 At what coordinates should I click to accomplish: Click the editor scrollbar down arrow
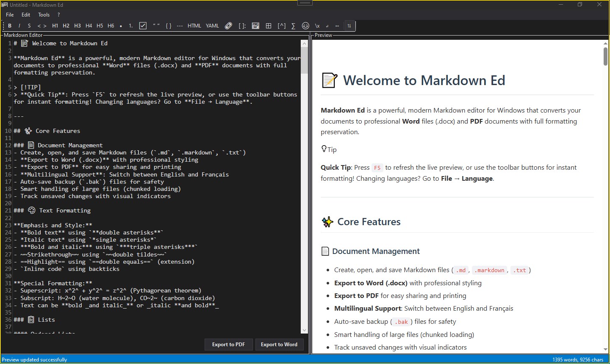coord(304,330)
